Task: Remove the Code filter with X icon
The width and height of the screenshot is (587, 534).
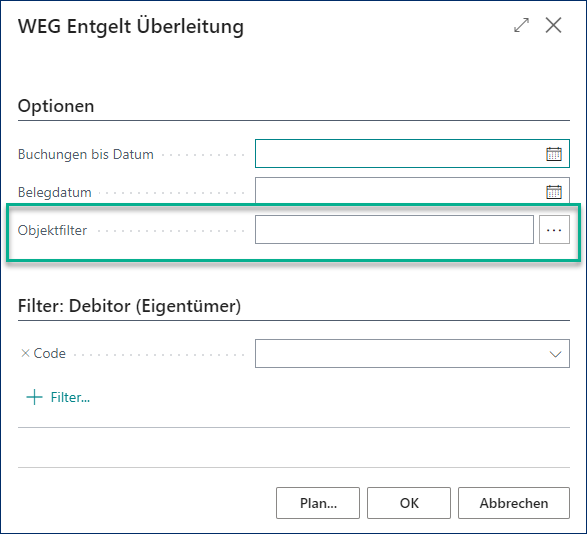Action: (x=25, y=353)
